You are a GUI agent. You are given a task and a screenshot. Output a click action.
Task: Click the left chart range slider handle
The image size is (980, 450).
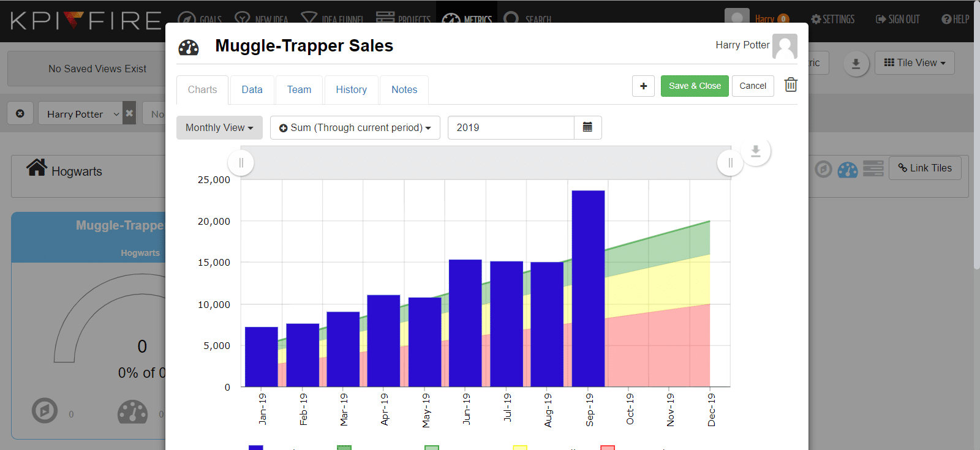point(241,163)
